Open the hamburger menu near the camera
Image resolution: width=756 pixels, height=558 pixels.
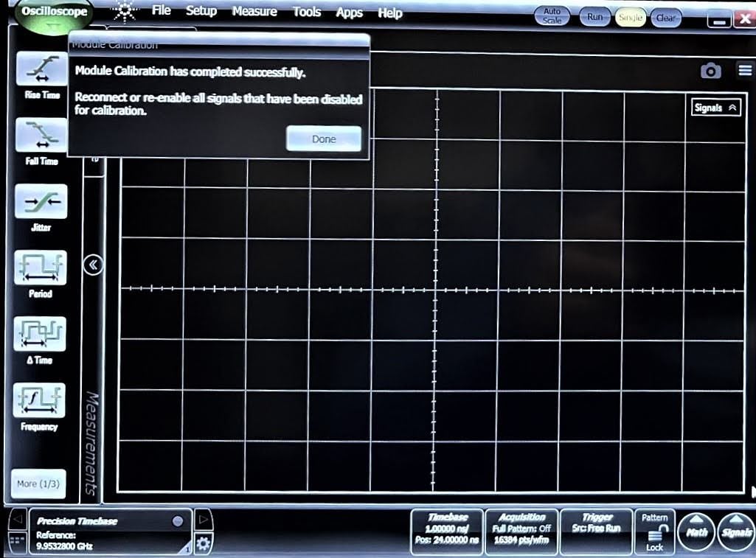tap(745, 70)
